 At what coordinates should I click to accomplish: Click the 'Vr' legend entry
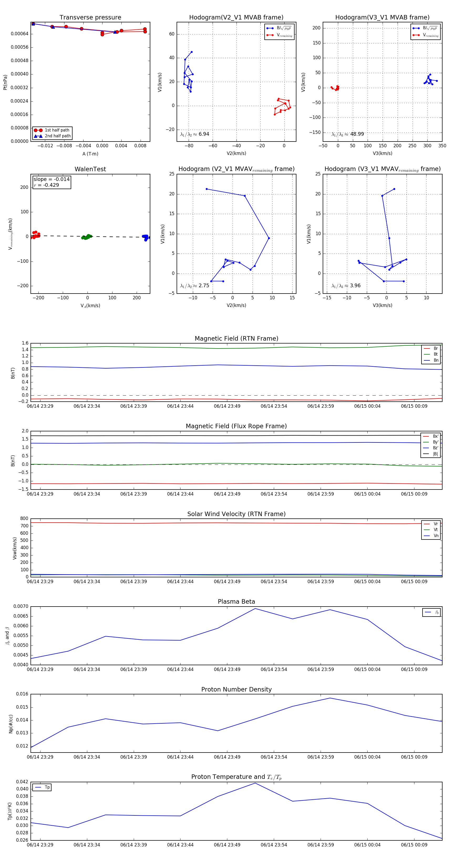point(431,524)
